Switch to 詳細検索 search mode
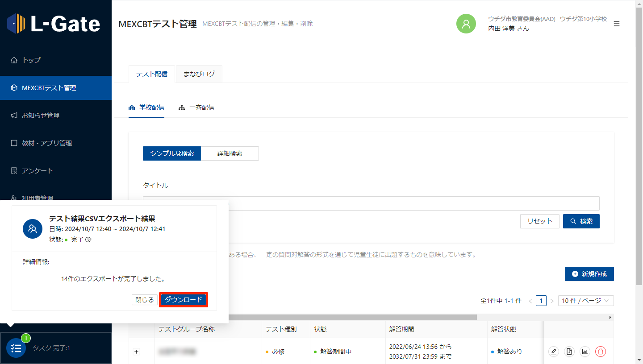Image resolution: width=643 pixels, height=364 pixels. (x=230, y=153)
